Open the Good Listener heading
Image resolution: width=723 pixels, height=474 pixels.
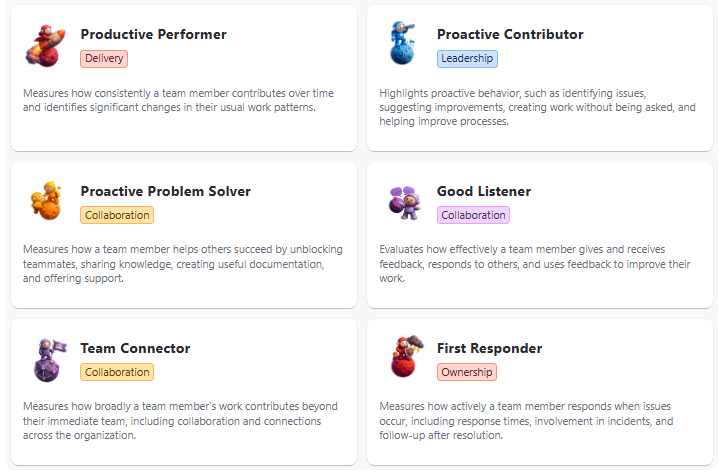484,191
